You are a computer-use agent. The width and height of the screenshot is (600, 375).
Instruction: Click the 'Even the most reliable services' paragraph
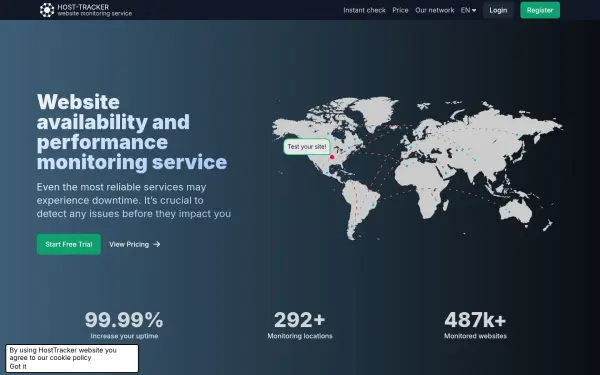(x=134, y=200)
